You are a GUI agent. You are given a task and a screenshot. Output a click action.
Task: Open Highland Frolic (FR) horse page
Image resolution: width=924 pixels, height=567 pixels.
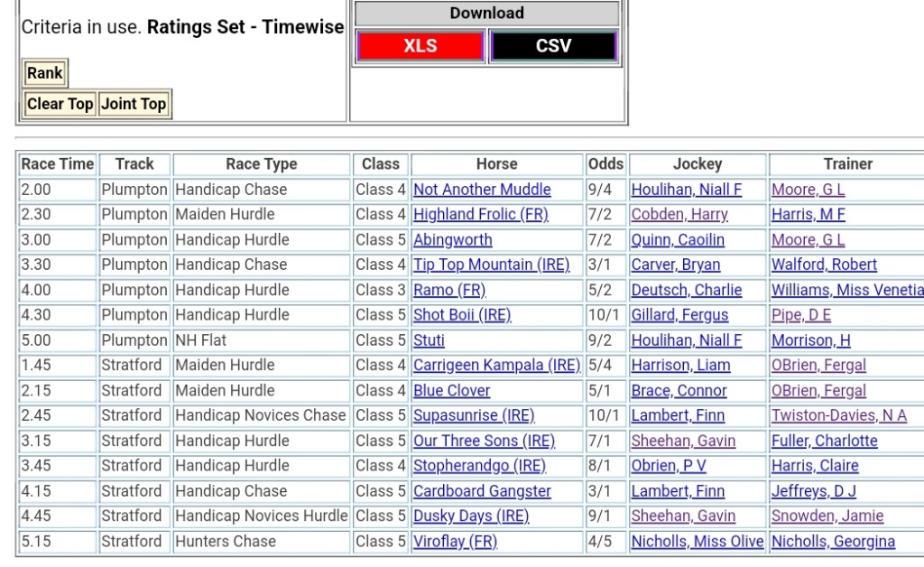[480, 215]
